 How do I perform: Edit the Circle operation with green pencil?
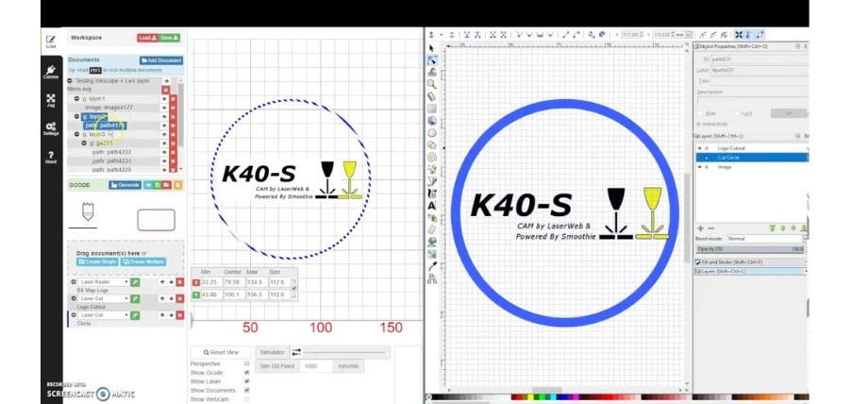click(x=135, y=314)
